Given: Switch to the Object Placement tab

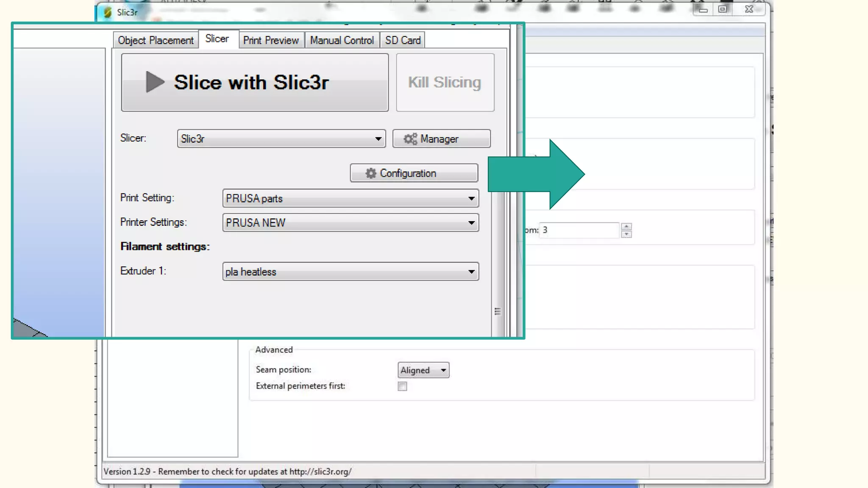Looking at the screenshot, I should coord(156,40).
